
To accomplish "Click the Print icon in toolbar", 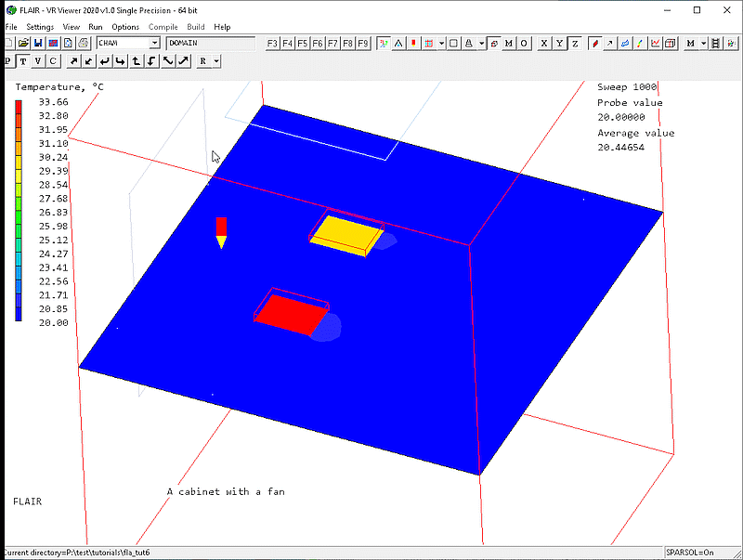I will (x=83, y=43).
